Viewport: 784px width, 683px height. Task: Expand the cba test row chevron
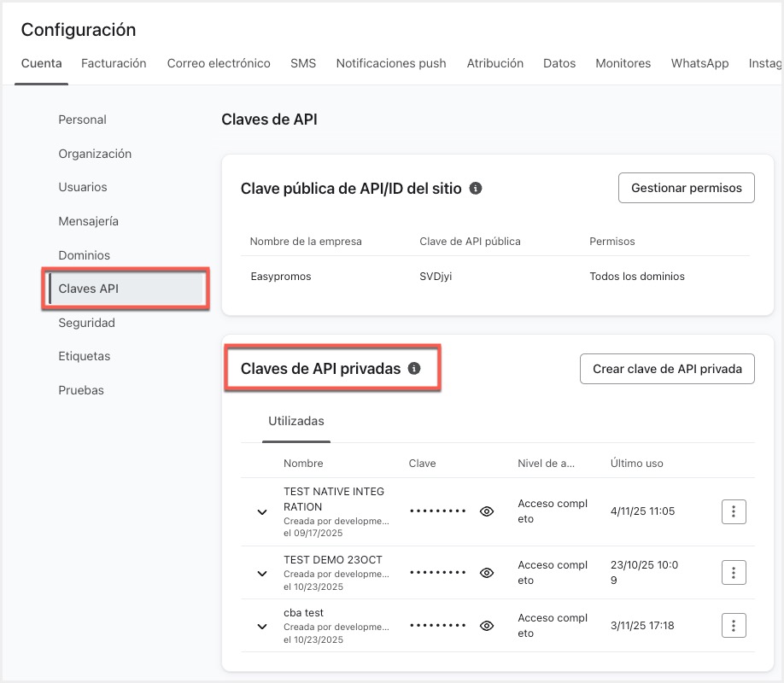pyautogui.click(x=262, y=626)
